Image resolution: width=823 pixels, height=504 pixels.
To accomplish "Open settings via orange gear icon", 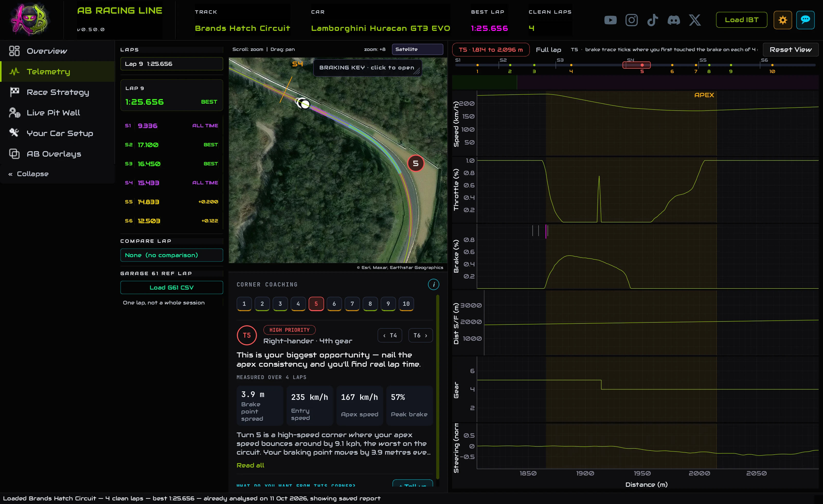I will 783,20.
